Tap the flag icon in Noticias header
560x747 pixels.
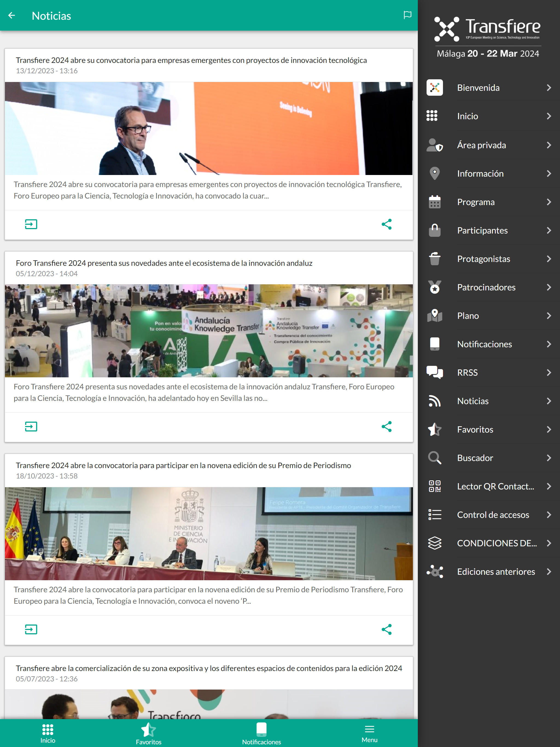pyautogui.click(x=407, y=15)
